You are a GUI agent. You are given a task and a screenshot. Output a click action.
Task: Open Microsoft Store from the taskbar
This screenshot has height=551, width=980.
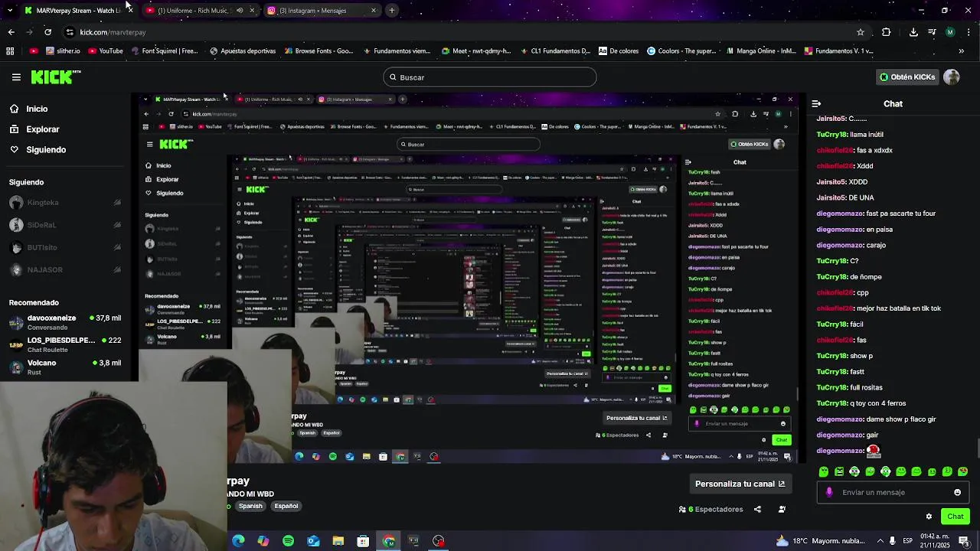(363, 541)
